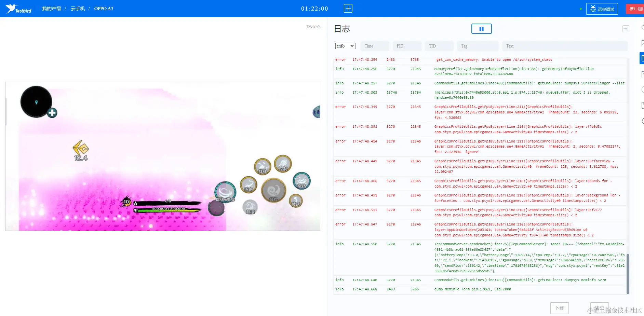Click the 下载 download log button
Viewport: 644px width, 316px height.
pos(560,308)
